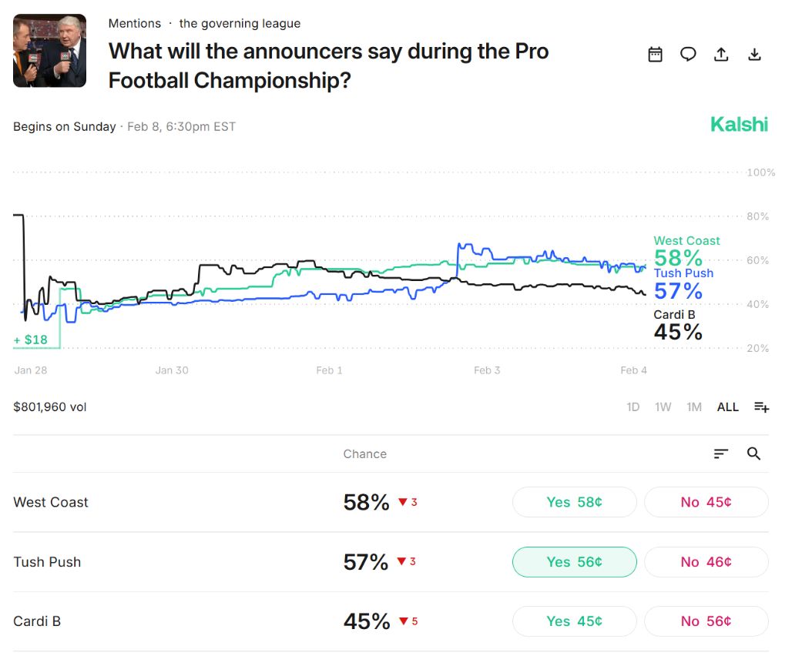Switch chart range to 1M
Viewport: 812px width, 656px height.
pos(694,407)
